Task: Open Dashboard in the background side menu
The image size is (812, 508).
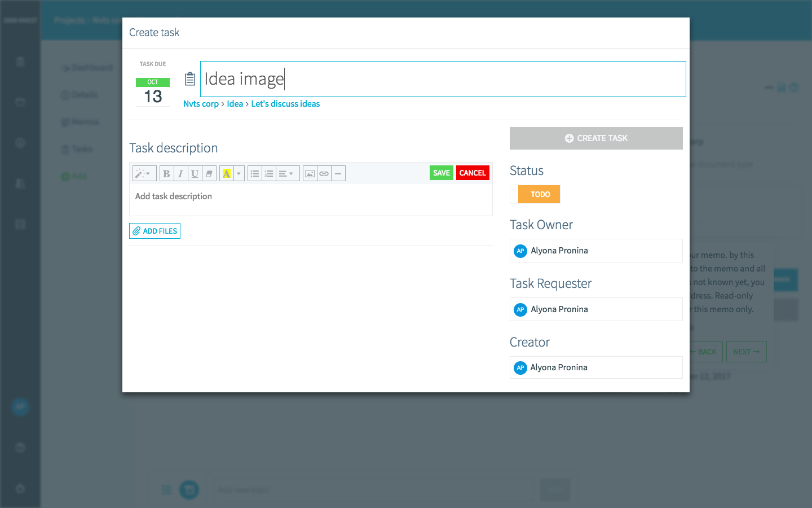Action: pyautogui.click(x=87, y=68)
